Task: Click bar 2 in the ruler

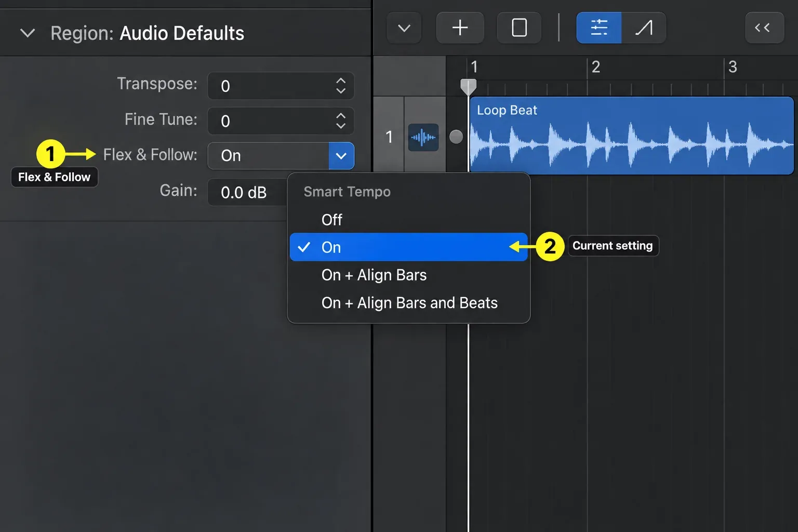Action: (596, 66)
